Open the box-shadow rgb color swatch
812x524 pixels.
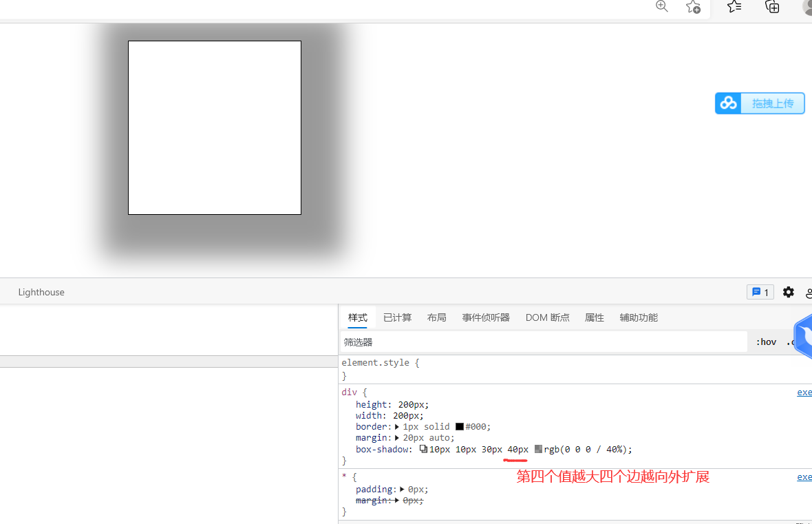(538, 449)
